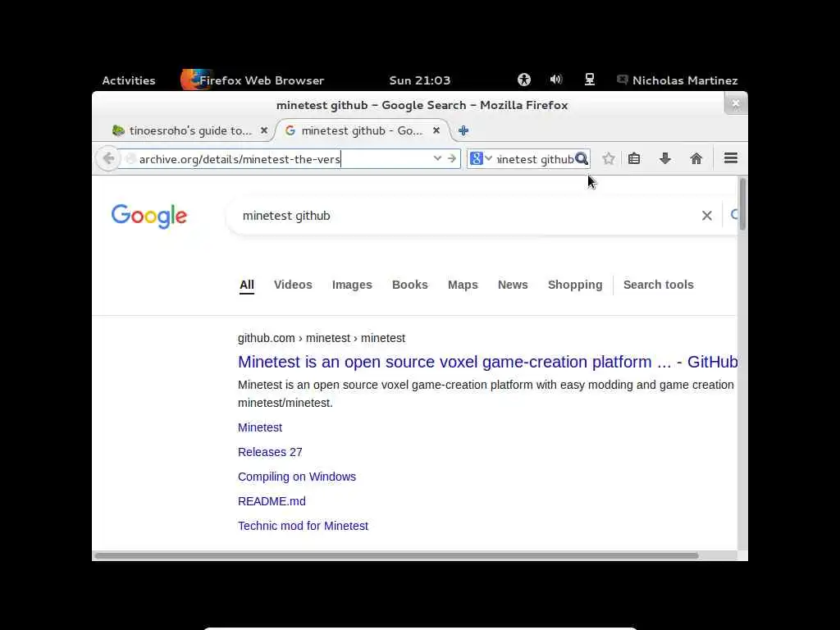The width and height of the screenshot is (840, 630).
Task: Open the Google search engine selector dropdown
Action: coord(481,158)
